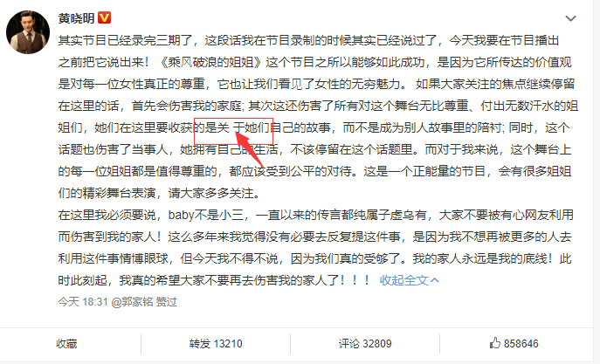Image resolution: width=600 pixels, height=364 pixels.
Task: Collapse post via 收起全文 link
Action: 404,280
